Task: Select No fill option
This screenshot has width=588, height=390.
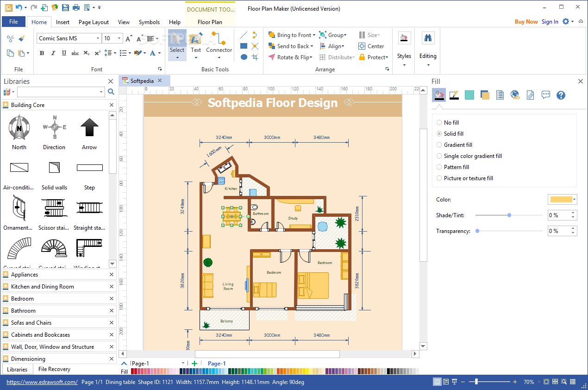Action: [448, 123]
